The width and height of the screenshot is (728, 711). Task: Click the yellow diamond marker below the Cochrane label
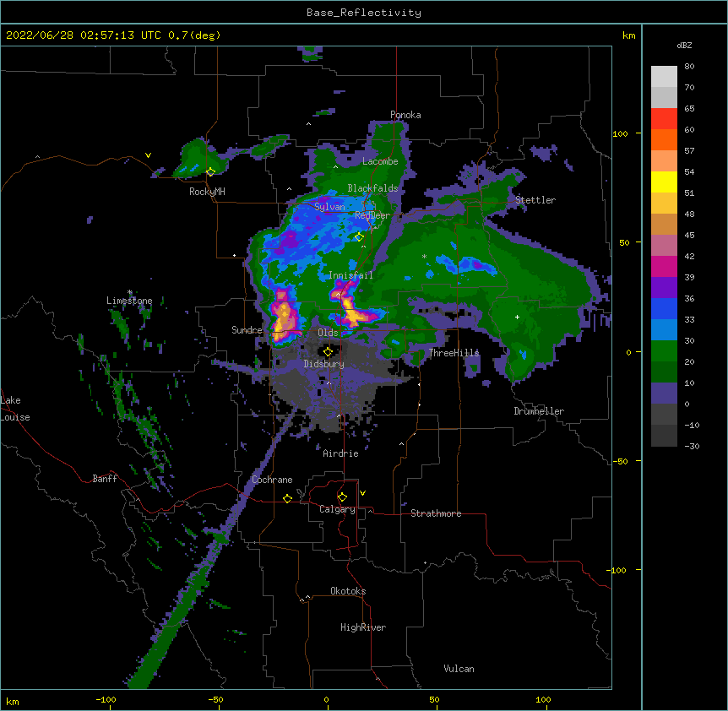[x=287, y=498]
